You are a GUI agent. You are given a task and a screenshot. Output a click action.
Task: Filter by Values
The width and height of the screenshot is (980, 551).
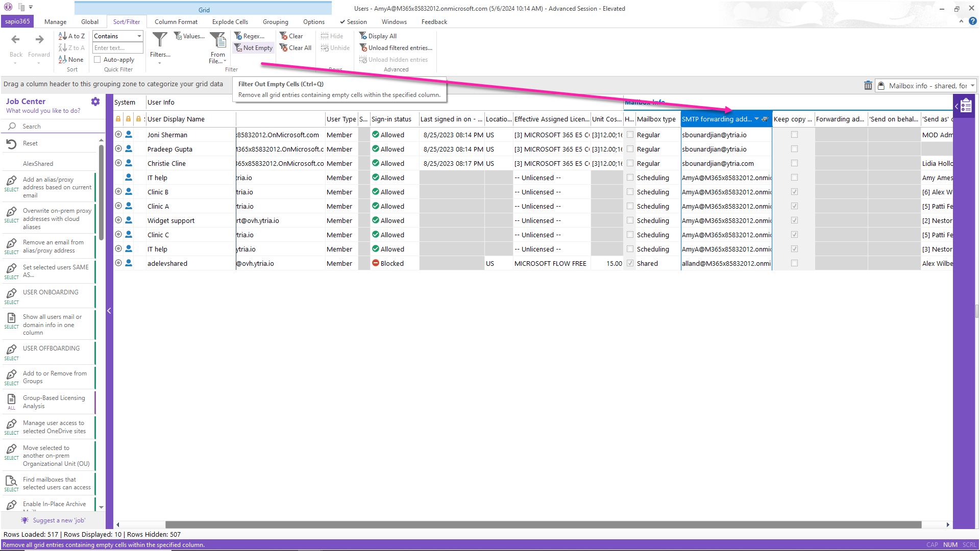click(x=189, y=36)
